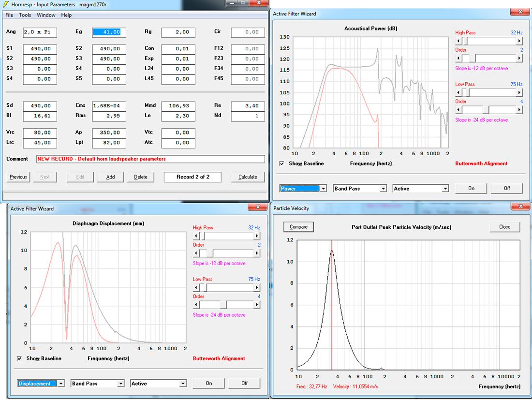
Task: Open the File menu
Action: coord(9,15)
